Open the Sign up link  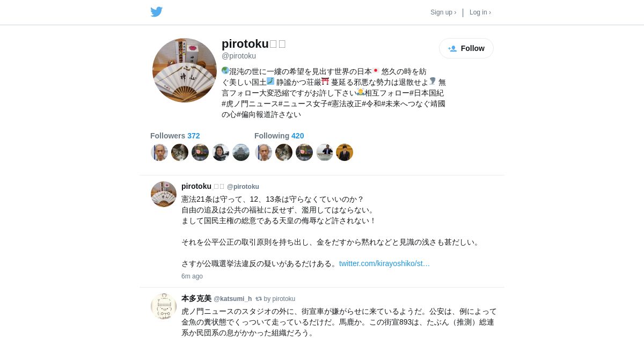443,12
